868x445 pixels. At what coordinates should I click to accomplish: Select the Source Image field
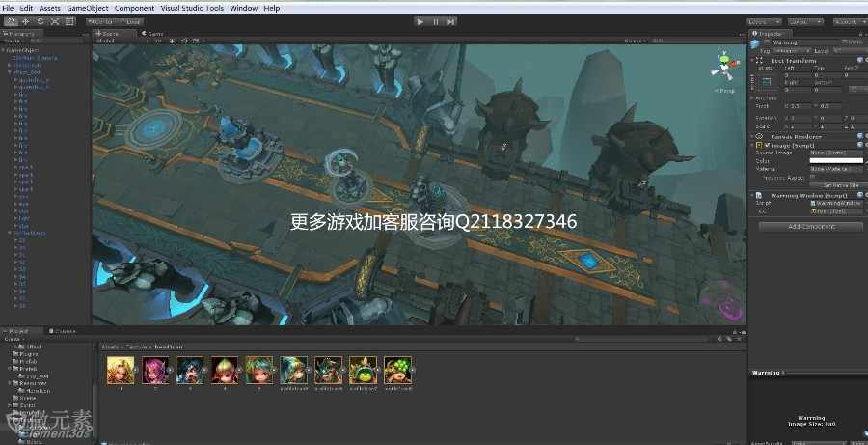(x=836, y=153)
